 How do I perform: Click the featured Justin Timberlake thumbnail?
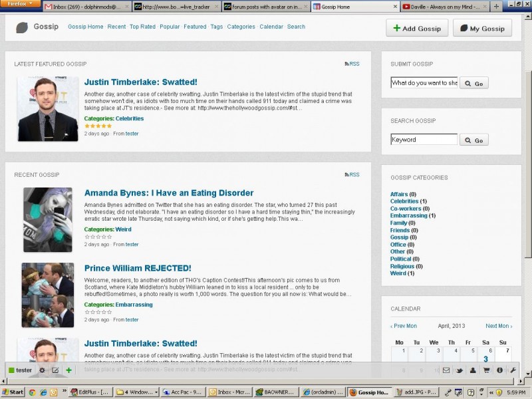click(x=48, y=109)
